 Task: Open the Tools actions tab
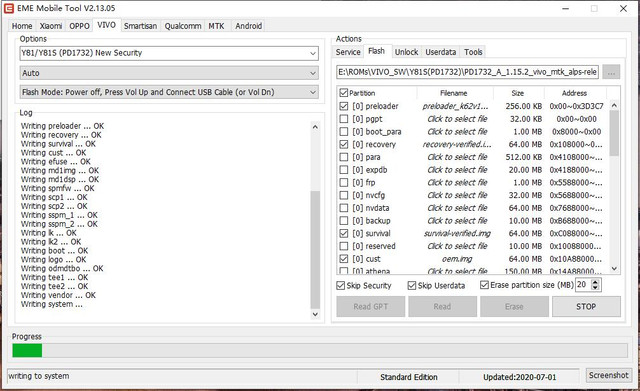[473, 52]
